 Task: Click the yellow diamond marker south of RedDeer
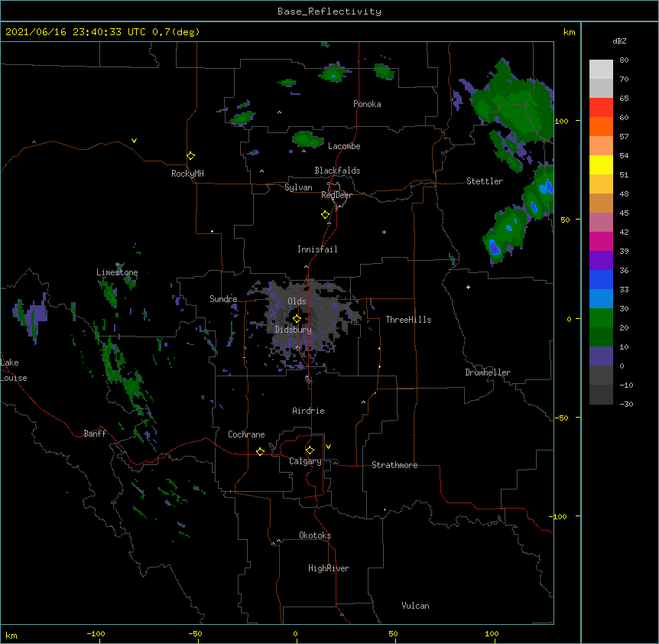point(326,215)
